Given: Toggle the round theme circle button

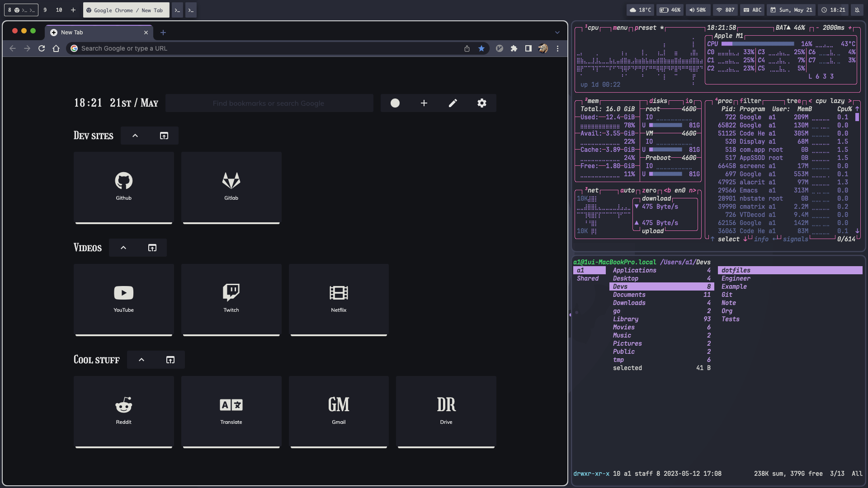Looking at the screenshot, I should (x=395, y=103).
